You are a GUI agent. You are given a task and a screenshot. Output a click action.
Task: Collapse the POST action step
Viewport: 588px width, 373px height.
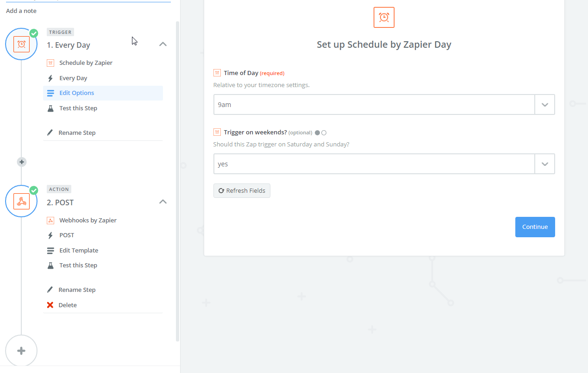point(163,202)
